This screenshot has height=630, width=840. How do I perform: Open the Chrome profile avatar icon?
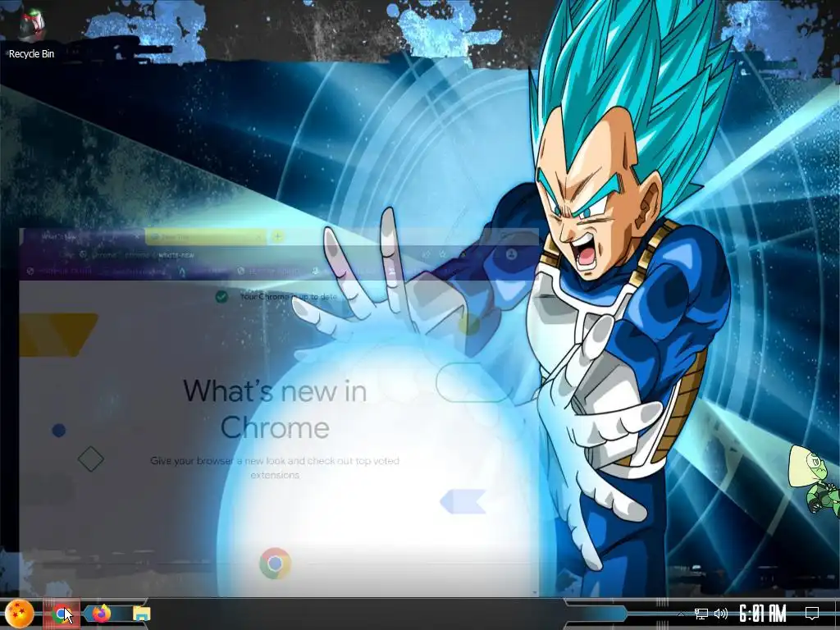tap(511, 254)
